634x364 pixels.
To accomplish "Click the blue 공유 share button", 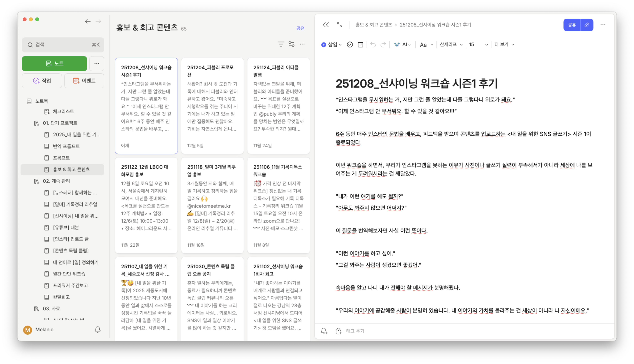I will point(572,25).
